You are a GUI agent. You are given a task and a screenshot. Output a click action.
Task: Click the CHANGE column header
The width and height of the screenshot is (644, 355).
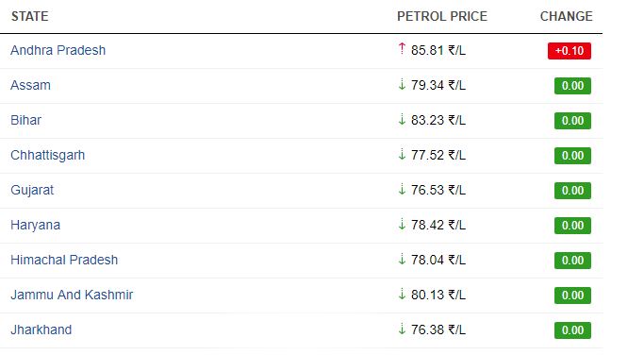567,16
